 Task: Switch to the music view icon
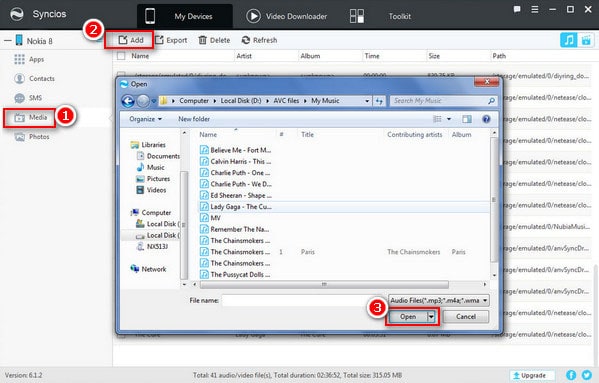pos(568,40)
